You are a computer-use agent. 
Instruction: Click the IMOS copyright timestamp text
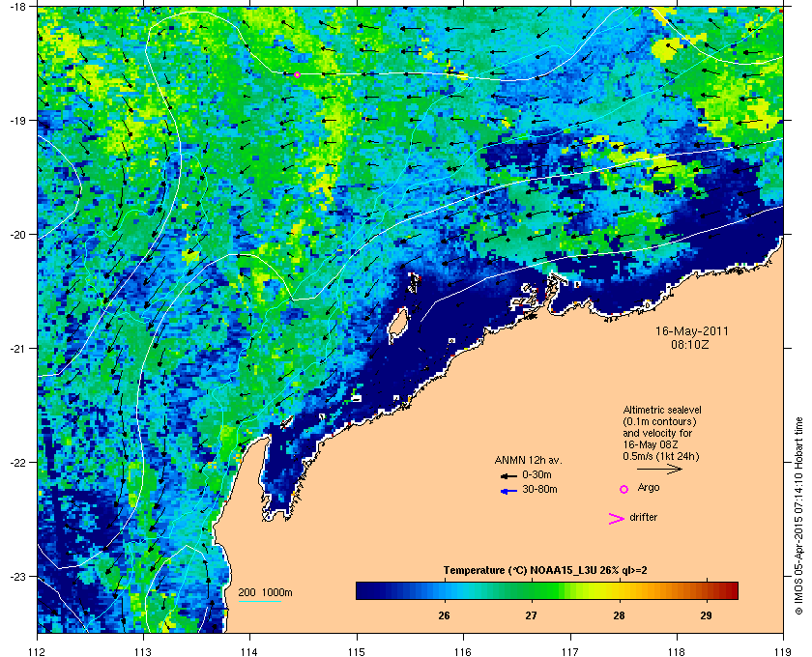pyautogui.click(x=798, y=516)
